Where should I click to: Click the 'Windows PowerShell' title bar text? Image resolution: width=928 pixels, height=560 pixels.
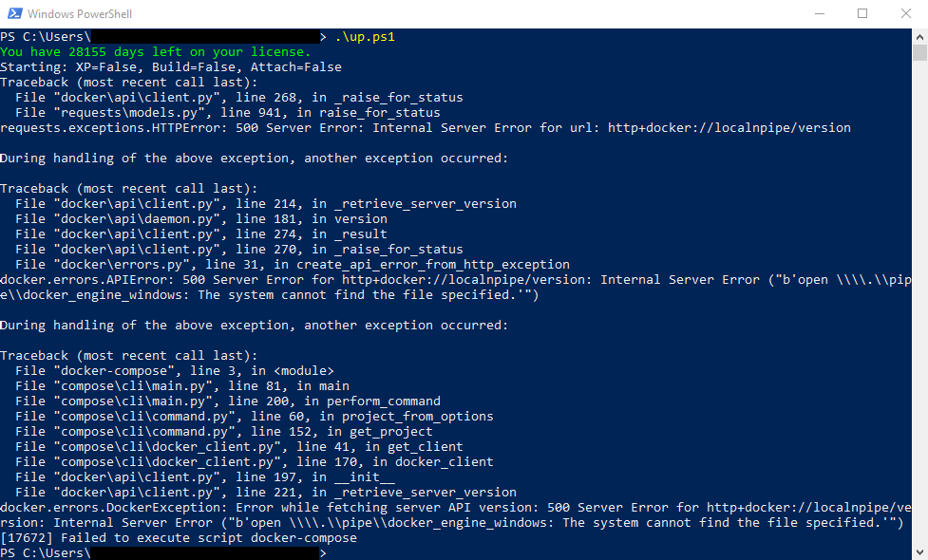[x=79, y=13]
